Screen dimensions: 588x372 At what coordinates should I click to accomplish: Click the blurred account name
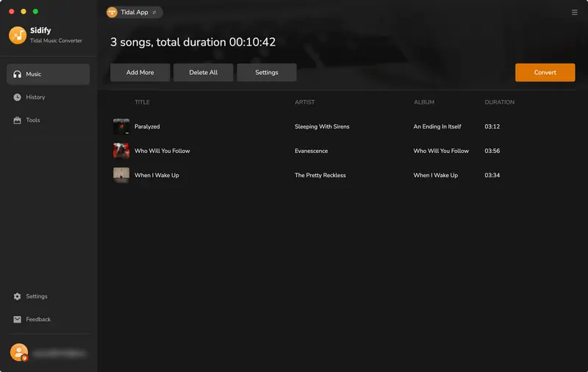click(x=60, y=353)
